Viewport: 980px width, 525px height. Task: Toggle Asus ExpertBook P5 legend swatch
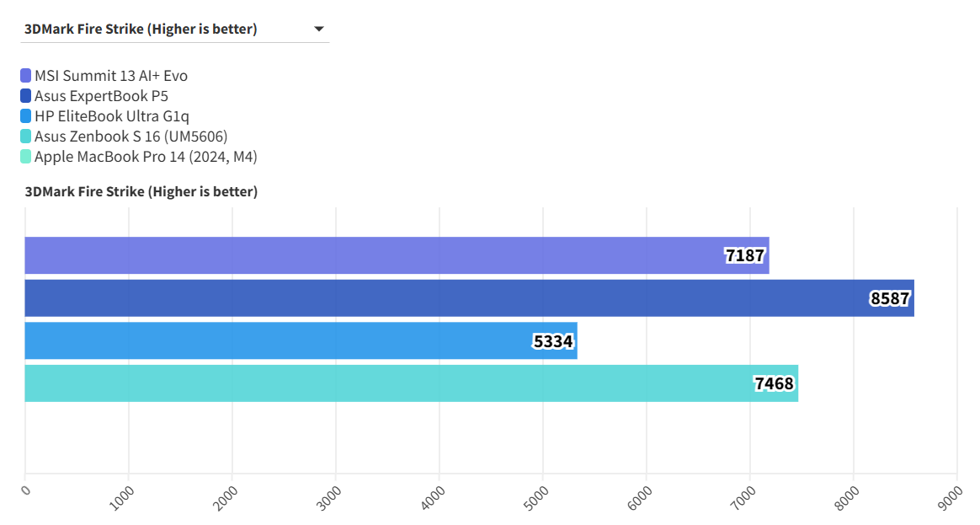pos(26,96)
